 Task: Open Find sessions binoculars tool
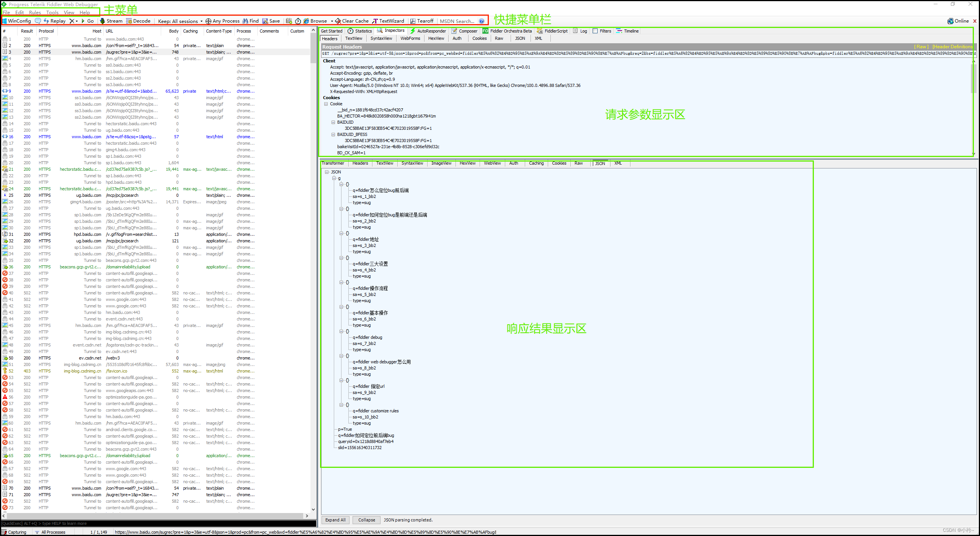(x=251, y=21)
